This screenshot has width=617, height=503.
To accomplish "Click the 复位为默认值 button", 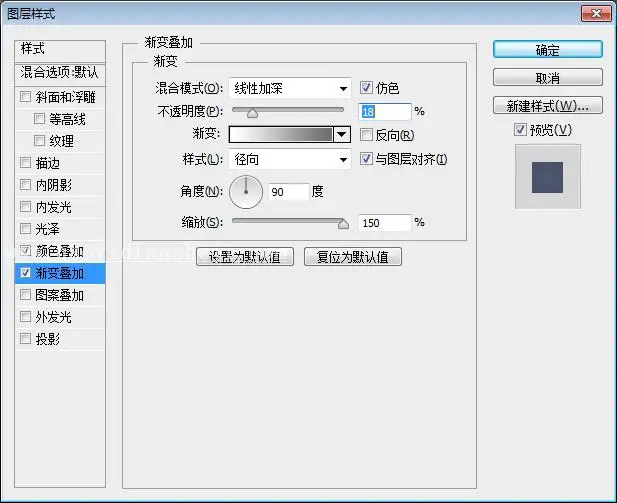I will click(353, 257).
